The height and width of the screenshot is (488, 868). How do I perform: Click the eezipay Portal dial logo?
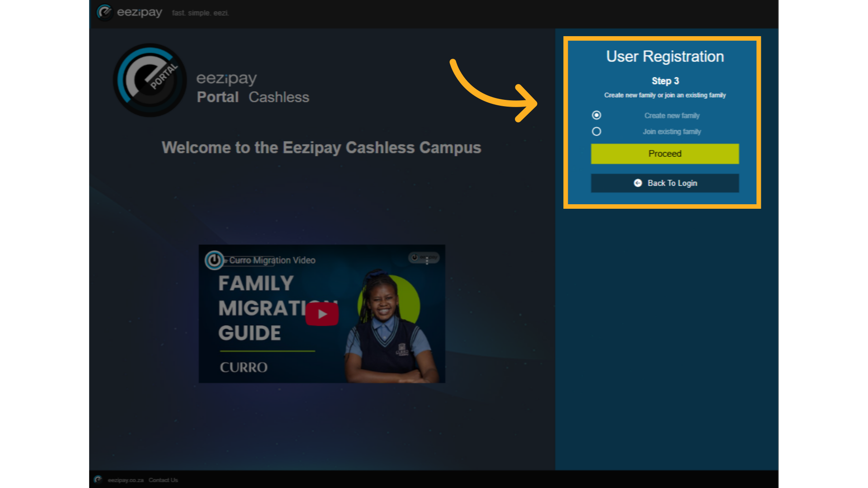[150, 80]
